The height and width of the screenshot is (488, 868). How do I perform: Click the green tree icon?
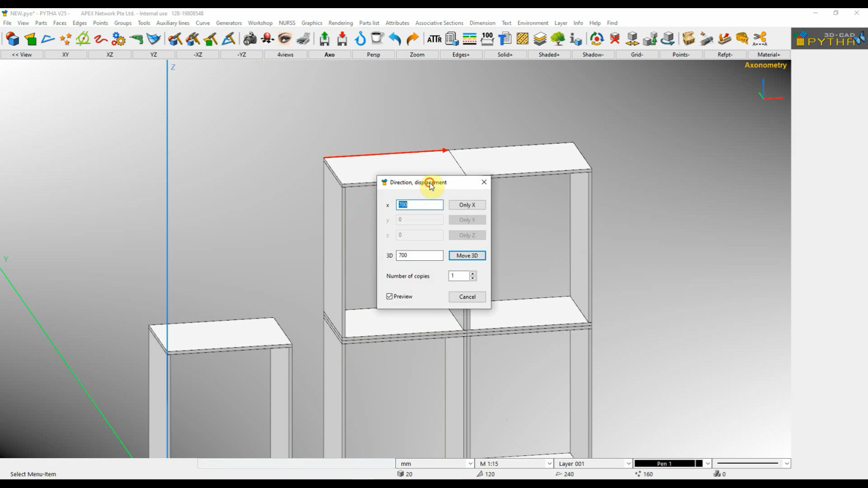click(x=558, y=39)
